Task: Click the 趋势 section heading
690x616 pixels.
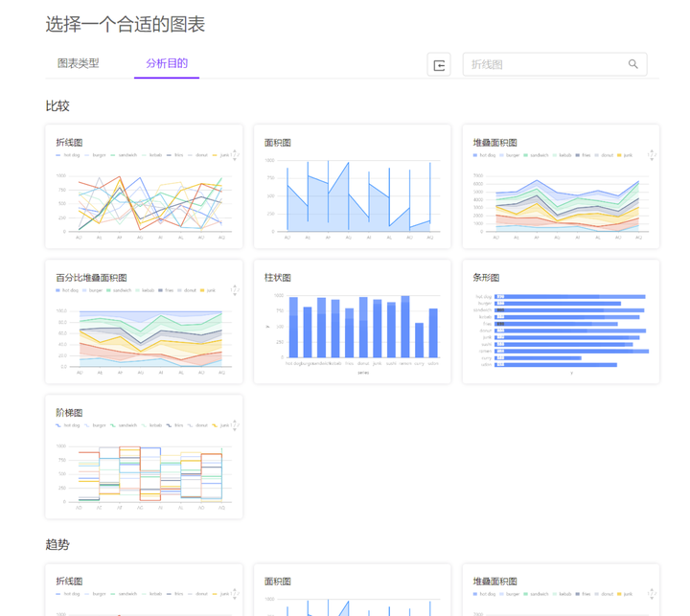Action: pyautogui.click(x=57, y=545)
